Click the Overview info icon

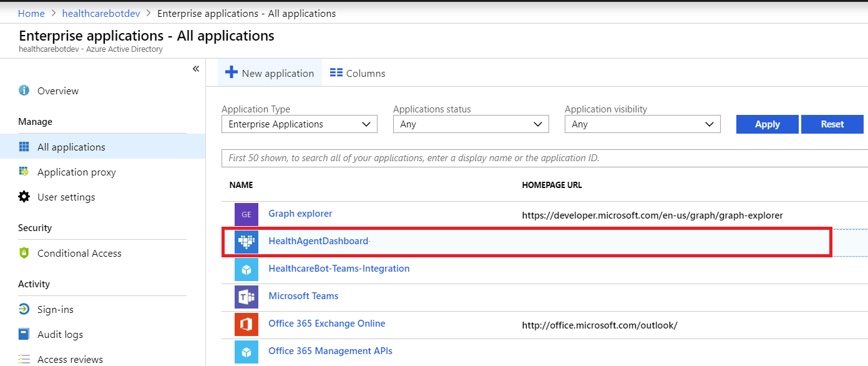tap(24, 91)
